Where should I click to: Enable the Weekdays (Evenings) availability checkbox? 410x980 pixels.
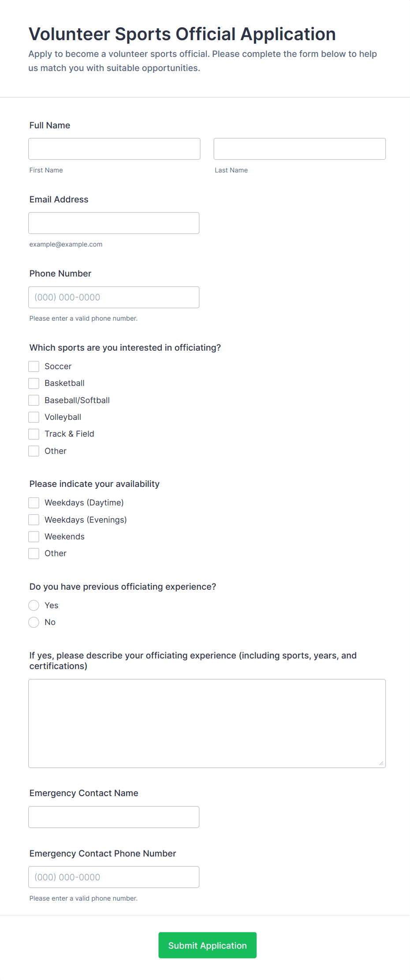coord(34,520)
